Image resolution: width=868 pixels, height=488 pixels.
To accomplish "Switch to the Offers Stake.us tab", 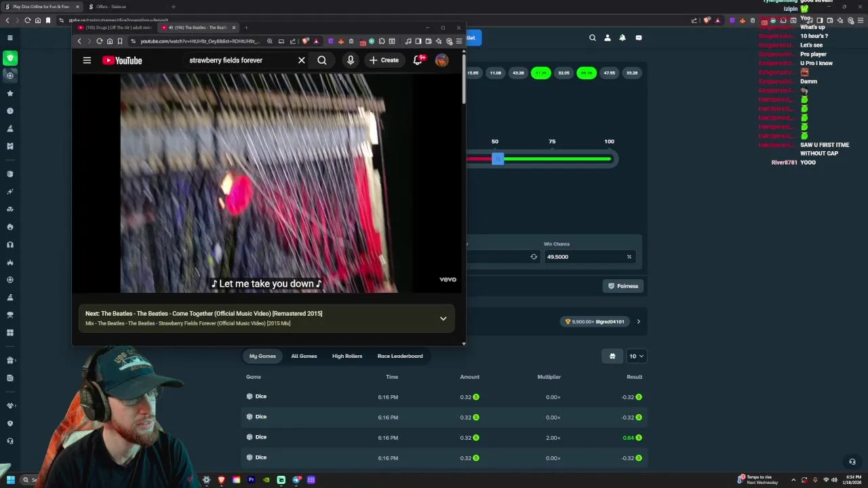I will click(x=112, y=7).
